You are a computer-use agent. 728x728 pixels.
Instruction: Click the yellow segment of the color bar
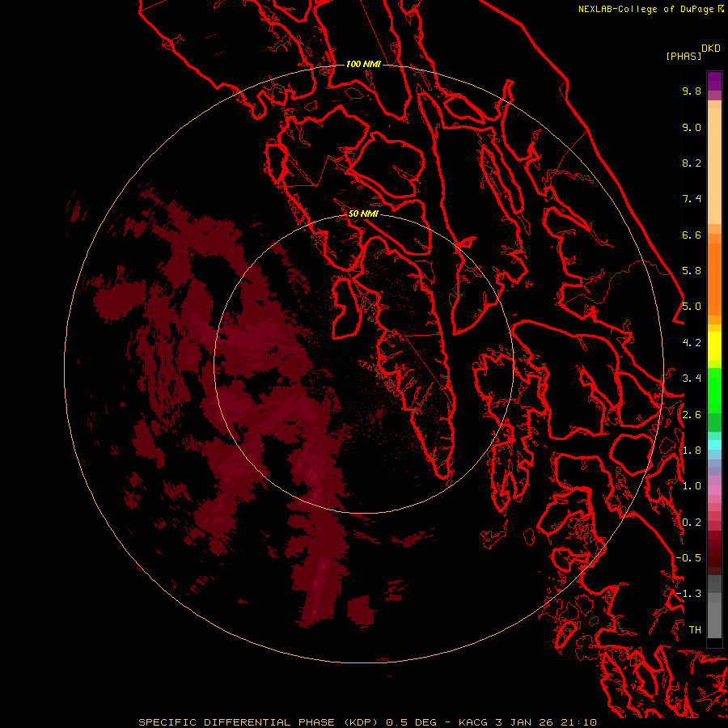pyautogui.click(x=714, y=346)
